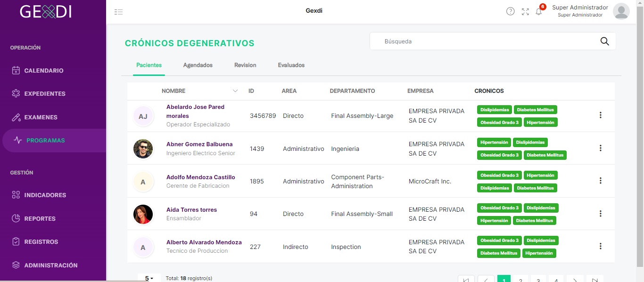Open notifications bell with 6 alerts
644x282 pixels.
point(539,12)
